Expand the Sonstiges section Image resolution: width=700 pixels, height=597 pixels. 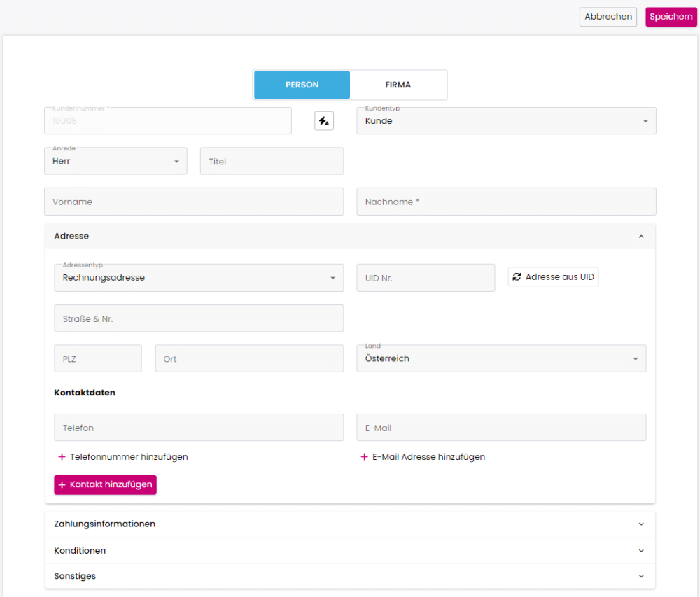click(x=350, y=576)
